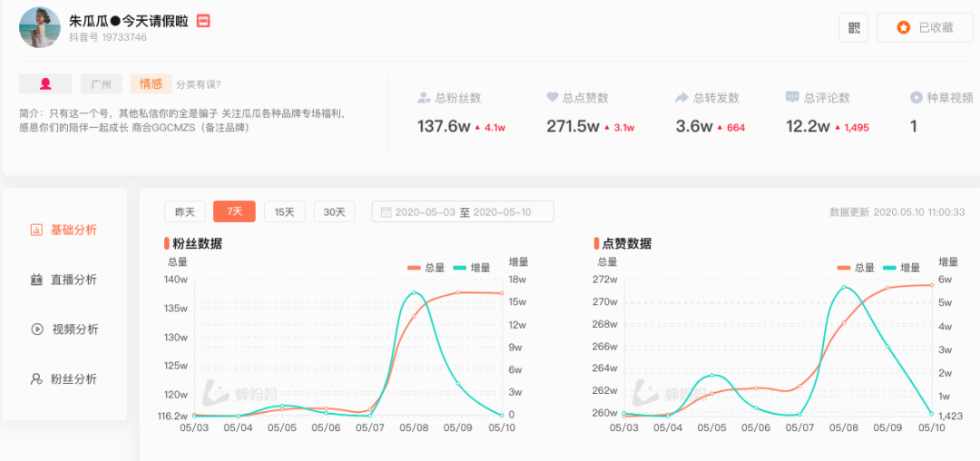Click the 总粉丝数 followers icon
The height and width of the screenshot is (461, 980).
(425, 97)
